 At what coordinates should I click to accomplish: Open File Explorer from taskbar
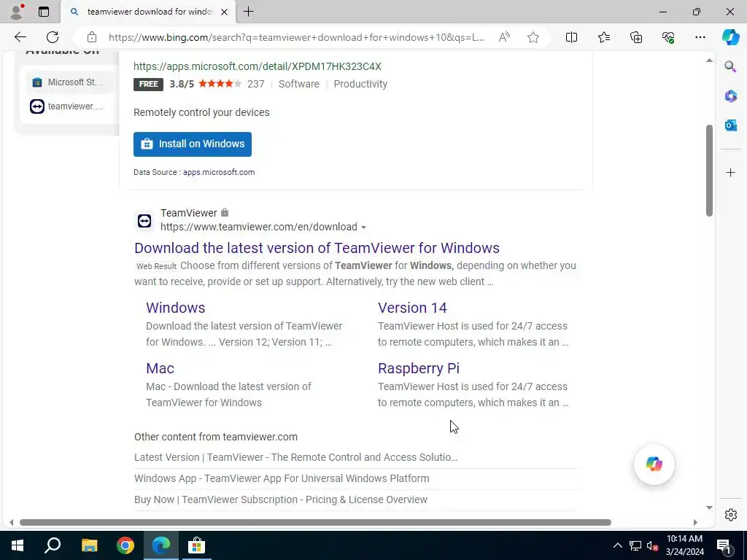(x=89, y=545)
